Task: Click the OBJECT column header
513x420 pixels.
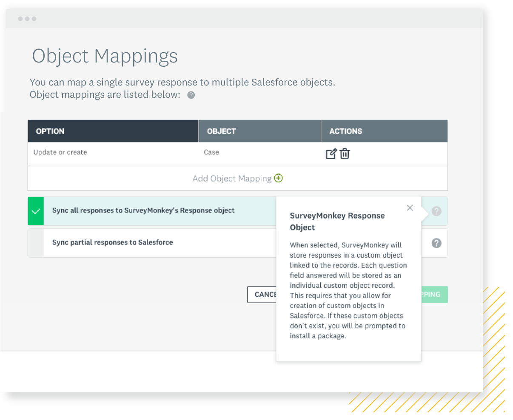Action: tap(260, 131)
